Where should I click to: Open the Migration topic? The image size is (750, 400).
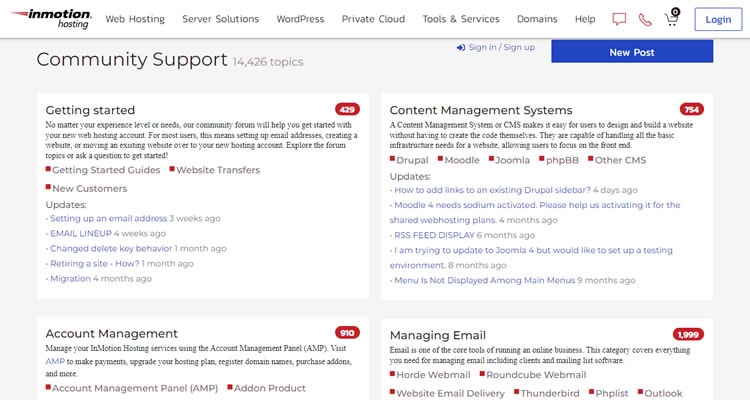[70, 278]
